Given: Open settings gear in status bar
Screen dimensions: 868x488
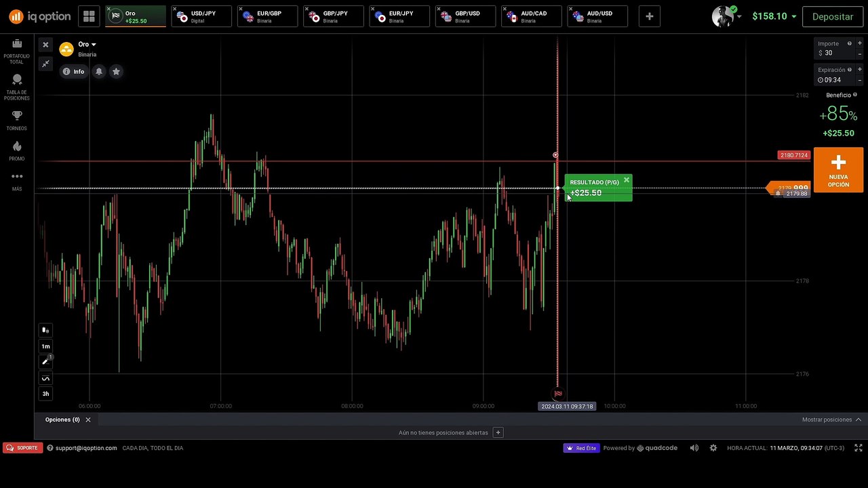Looking at the screenshot, I should pyautogui.click(x=713, y=448).
